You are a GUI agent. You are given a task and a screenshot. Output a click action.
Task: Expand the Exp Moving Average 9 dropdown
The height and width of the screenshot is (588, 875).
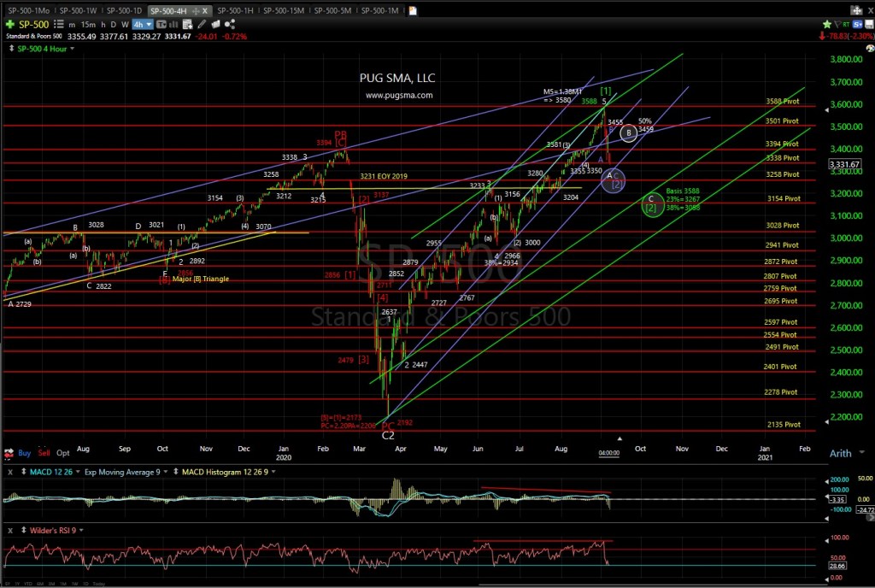pyautogui.click(x=166, y=472)
